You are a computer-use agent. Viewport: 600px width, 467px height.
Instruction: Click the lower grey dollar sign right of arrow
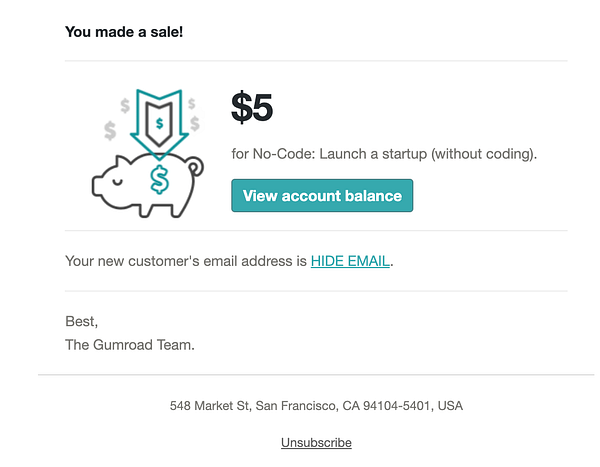click(195, 123)
